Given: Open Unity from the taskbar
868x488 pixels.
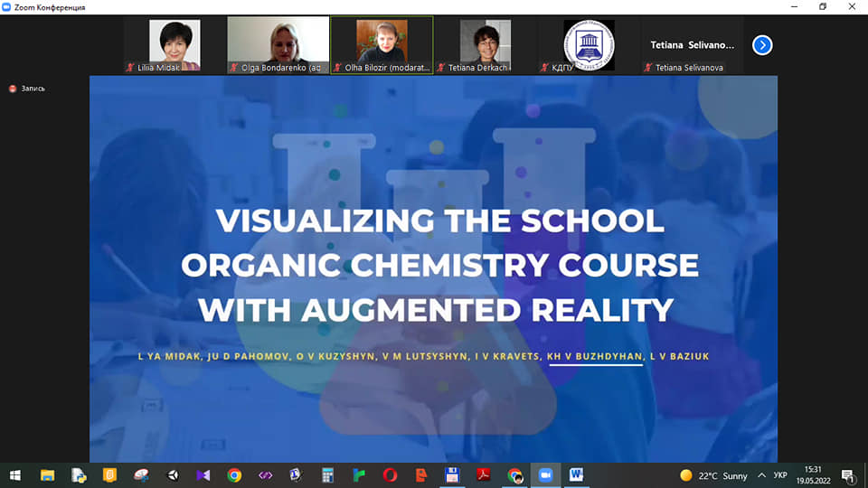Looking at the screenshot, I should (x=172, y=474).
